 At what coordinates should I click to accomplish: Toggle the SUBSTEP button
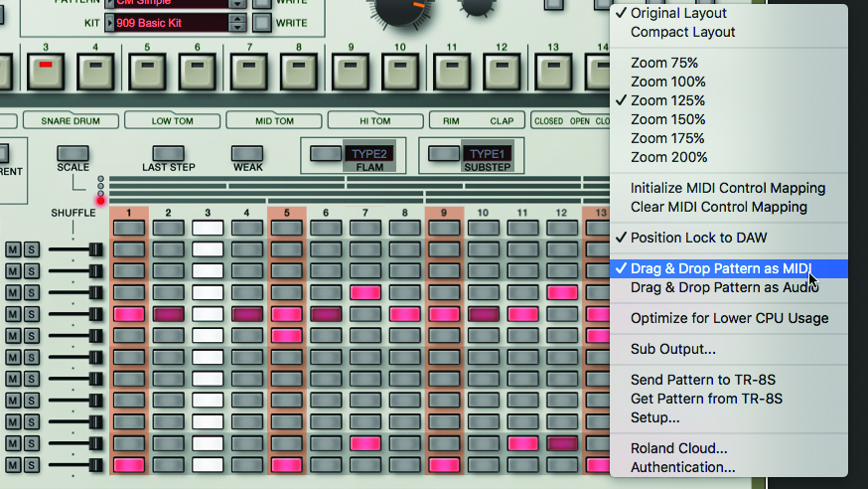pyautogui.click(x=443, y=153)
